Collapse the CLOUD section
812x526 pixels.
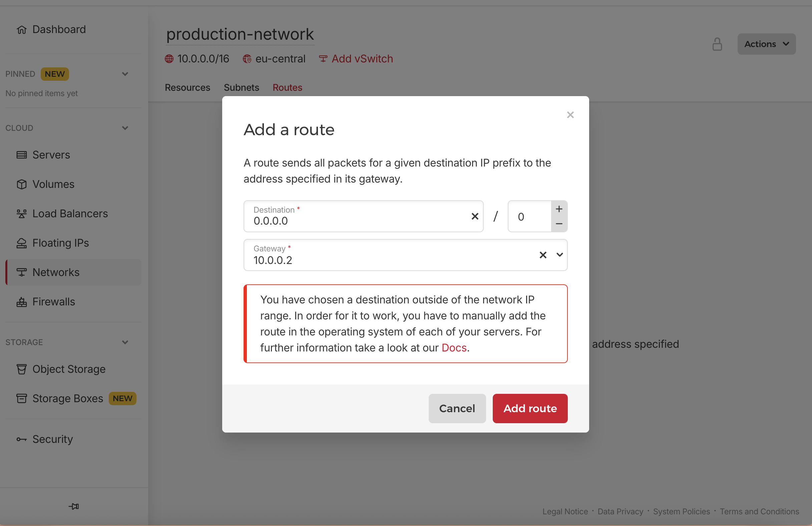point(125,128)
